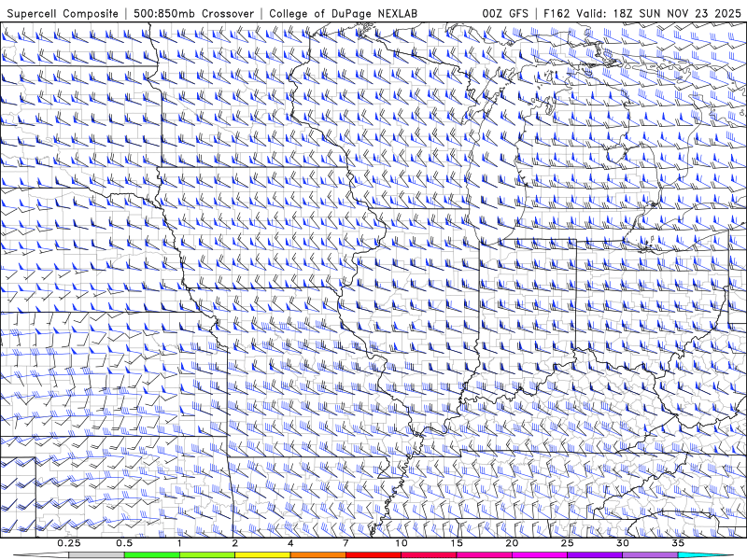Pick the lavender 30–35 legend swatch
Image resolution: width=747 pixels, height=560 pixels.
(650, 555)
